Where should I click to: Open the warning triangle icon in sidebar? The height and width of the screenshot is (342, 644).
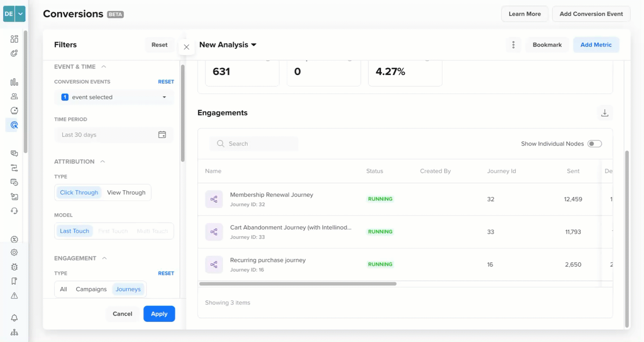14,295
